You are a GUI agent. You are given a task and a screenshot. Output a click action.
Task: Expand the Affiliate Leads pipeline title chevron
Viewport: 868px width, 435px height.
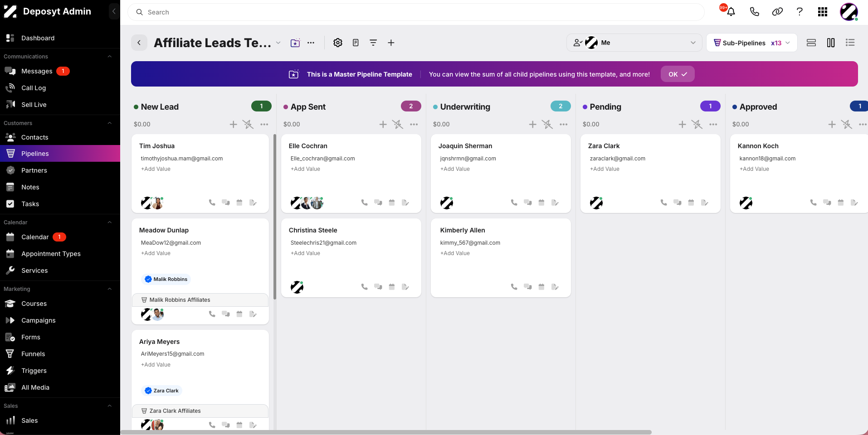pyautogui.click(x=278, y=43)
